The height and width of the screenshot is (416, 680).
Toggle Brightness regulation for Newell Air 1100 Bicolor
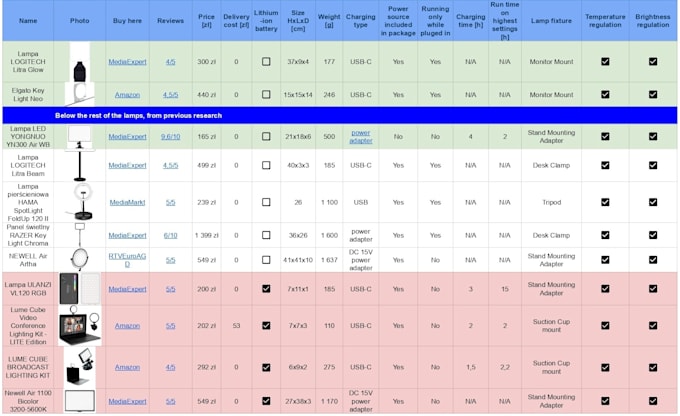click(653, 401)
